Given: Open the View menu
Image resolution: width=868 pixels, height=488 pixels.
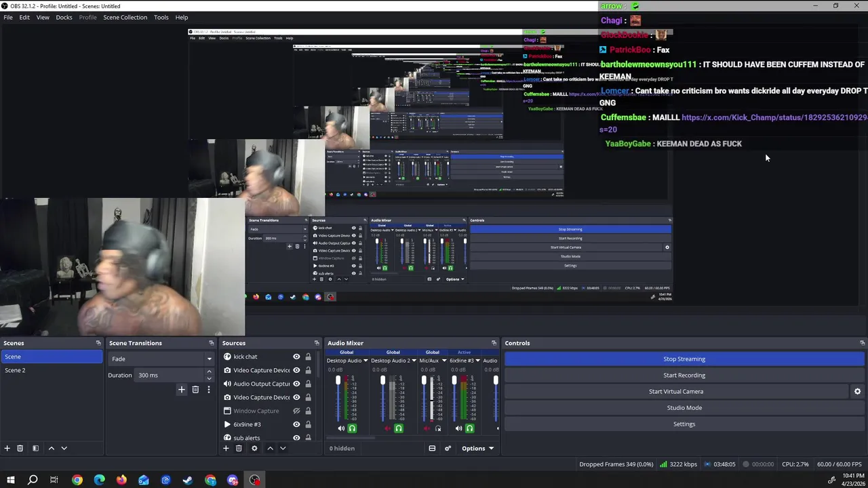Looking at the screenshot, I should [43, 17].
